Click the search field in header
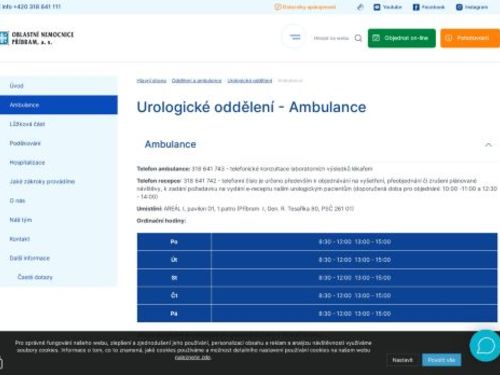This screenshot has height=375, width=500. [331, 38]
